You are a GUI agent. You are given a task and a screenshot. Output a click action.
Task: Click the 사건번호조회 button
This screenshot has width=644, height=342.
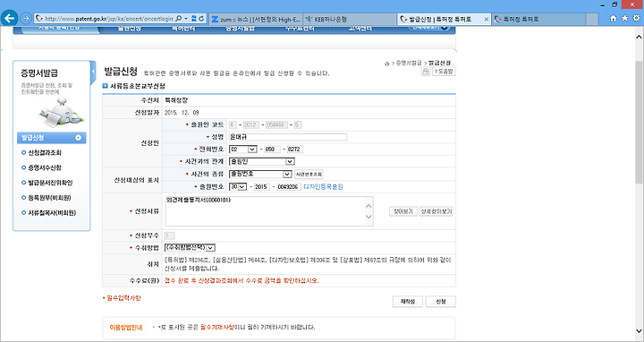click(309, 175)
